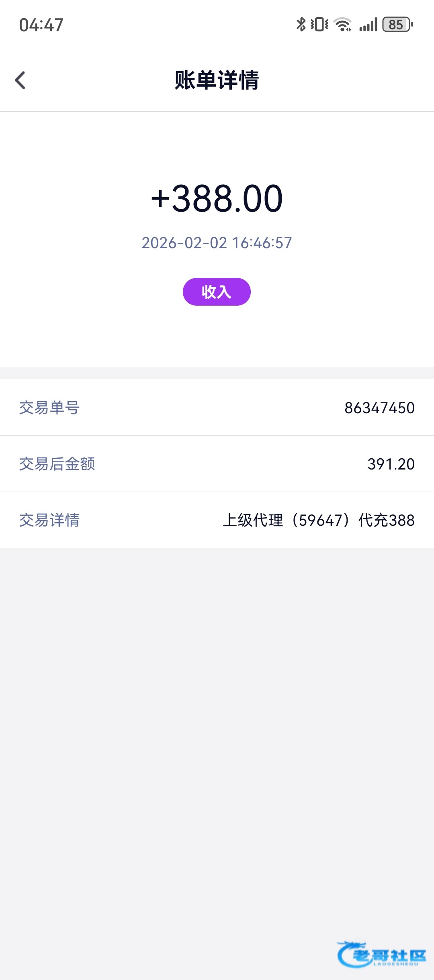This screenshot has height=980, width=434.
Task: Tap the vibrate mode icon
Action: pyautogui.click(x=319, y=24)
